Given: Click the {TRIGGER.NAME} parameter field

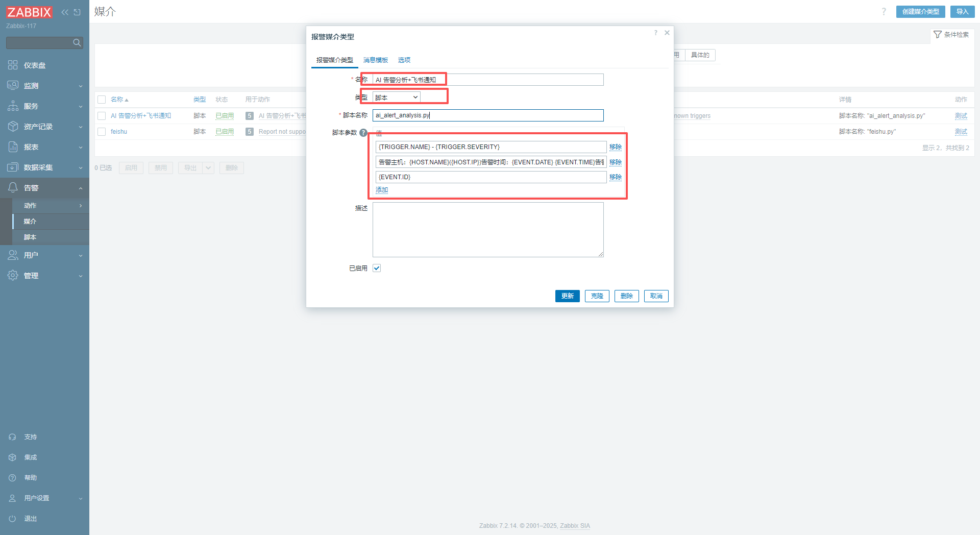Looking at the screenshot, I should [491, 147].
